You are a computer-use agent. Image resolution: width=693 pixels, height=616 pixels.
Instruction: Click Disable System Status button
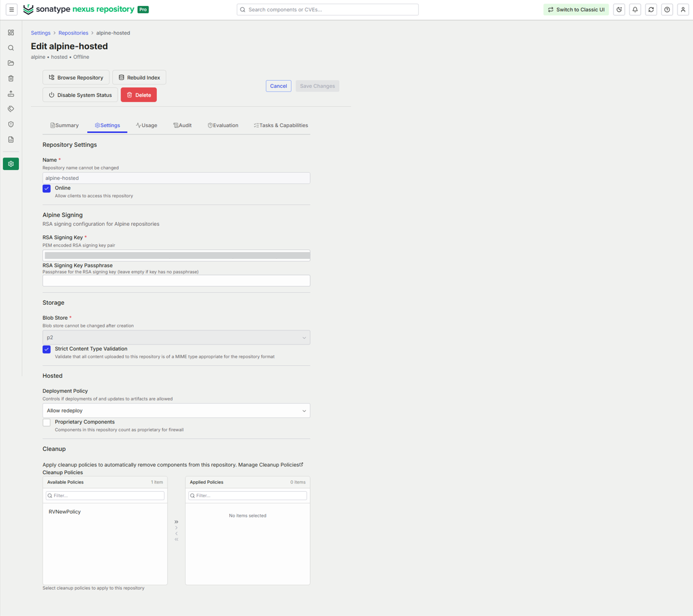tap(80, 94)
